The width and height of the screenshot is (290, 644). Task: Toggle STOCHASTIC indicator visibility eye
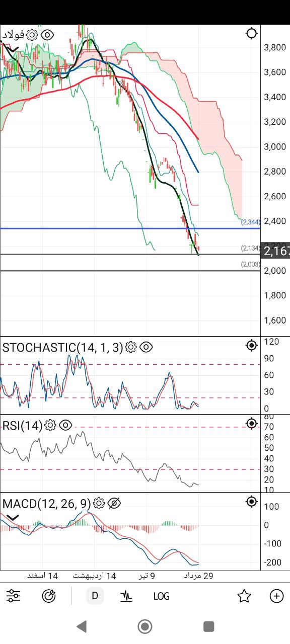pos(146,347)
